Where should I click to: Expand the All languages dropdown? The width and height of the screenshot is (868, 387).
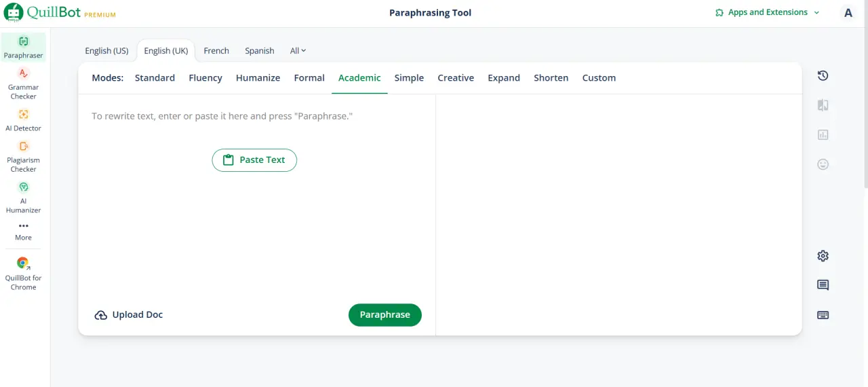pos(298,51)
